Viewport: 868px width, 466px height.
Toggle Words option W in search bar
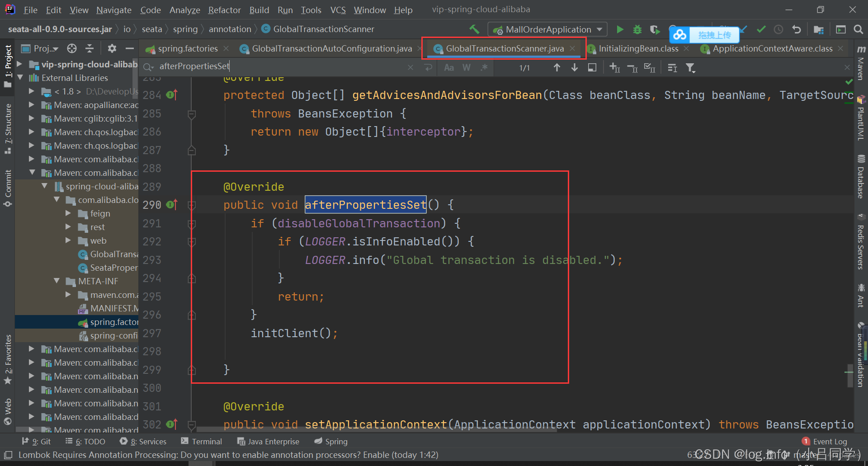click(x=467, y=67)
